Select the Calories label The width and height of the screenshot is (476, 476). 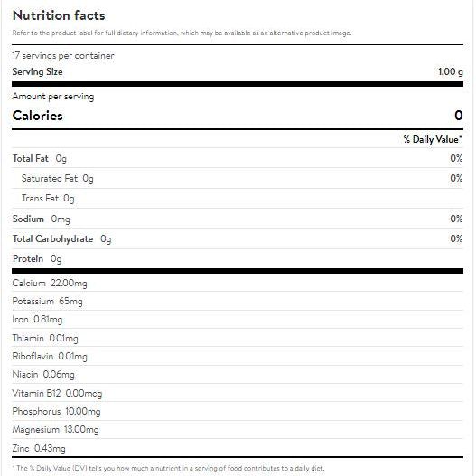pos(37,116)
